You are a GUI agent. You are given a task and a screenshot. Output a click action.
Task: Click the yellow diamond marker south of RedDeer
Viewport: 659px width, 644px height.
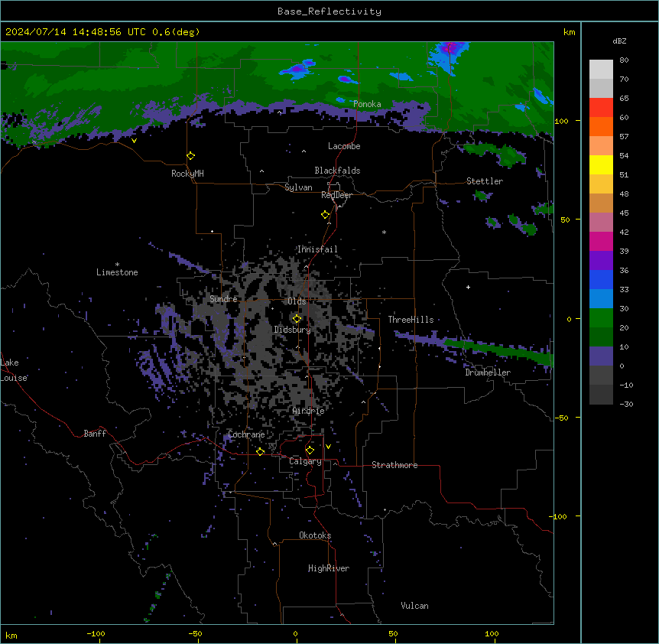point(325,215)
